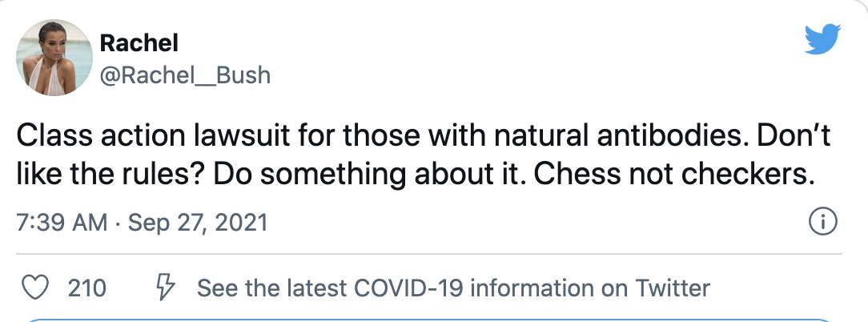The image size is (868, 322).
Task: Click the lightning bolt icon
Action: click(x=166, y=287)
